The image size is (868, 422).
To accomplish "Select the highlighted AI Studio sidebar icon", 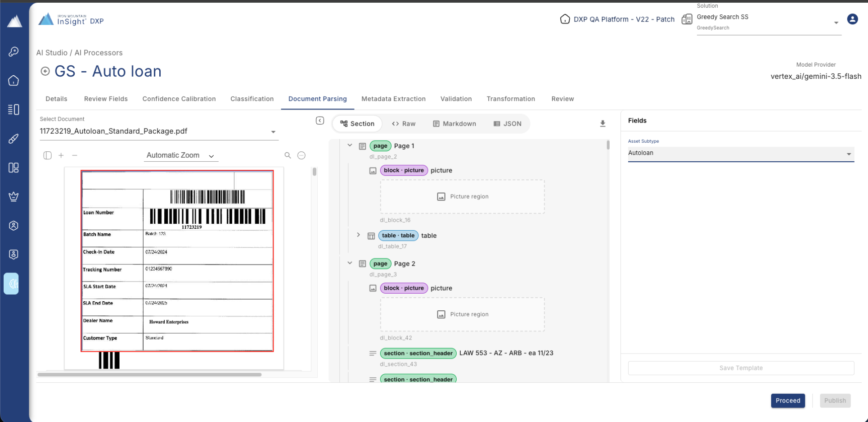I will 12,284.
